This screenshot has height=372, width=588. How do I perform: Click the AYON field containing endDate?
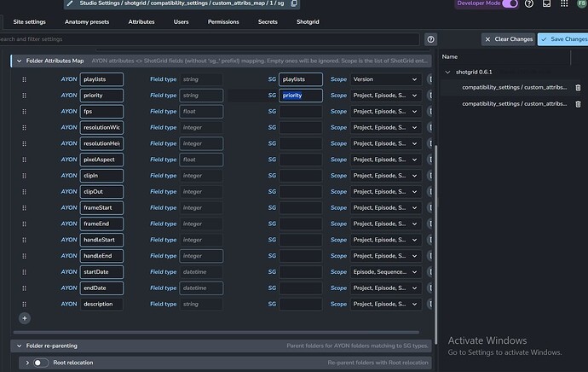pyautogui.click(x=101, y=288)
